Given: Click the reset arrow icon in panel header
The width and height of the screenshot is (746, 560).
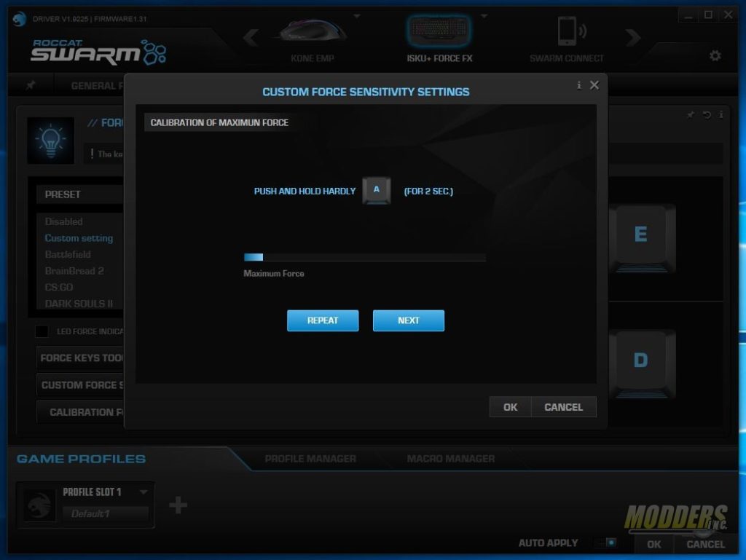Looking at the screenshot, I should (x=707, y=114).
